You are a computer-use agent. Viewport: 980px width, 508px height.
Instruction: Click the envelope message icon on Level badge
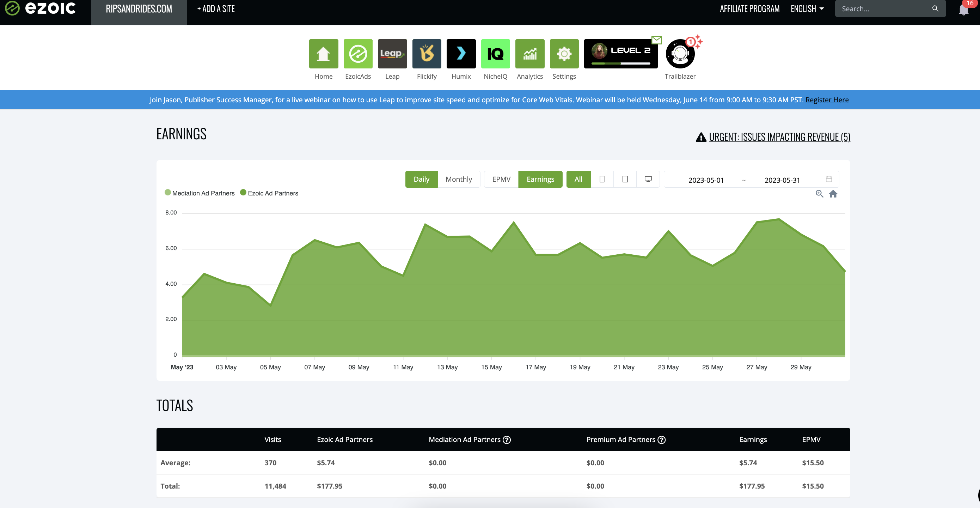tap(657, 40)
